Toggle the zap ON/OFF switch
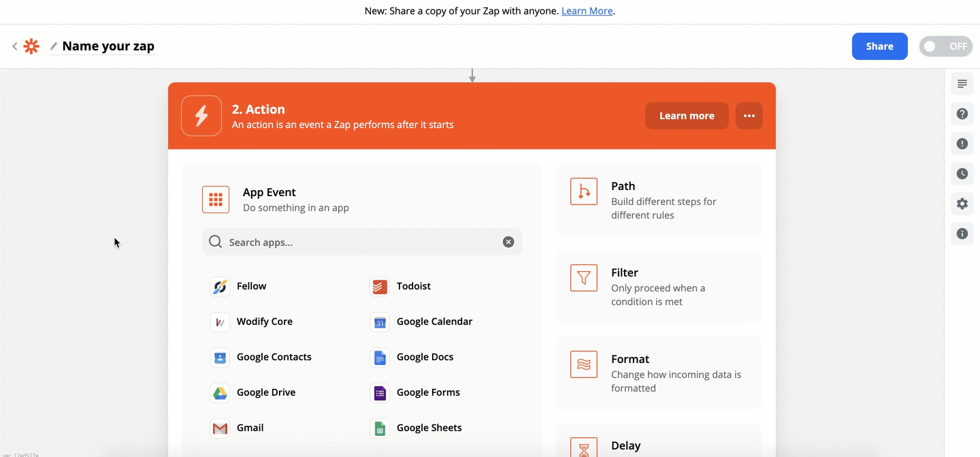Screen dimensions: 980x457 pyautogui.click(x=945, y=46)
